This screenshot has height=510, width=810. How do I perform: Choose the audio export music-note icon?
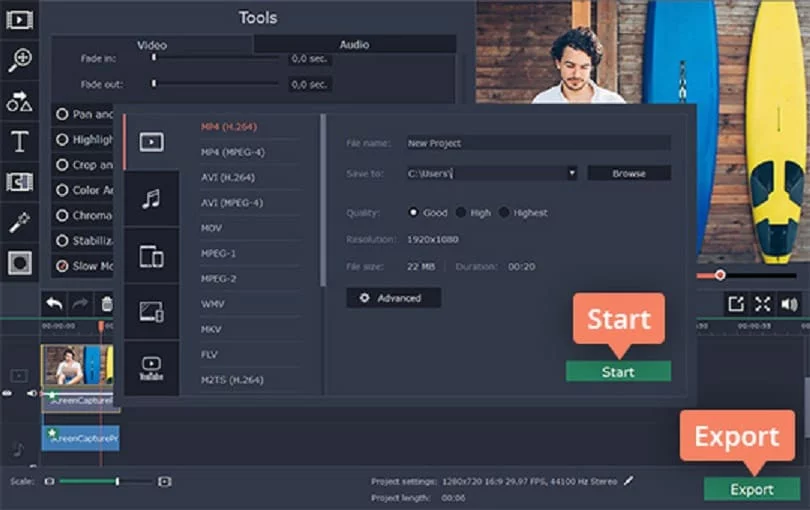[x=151, y=198]
